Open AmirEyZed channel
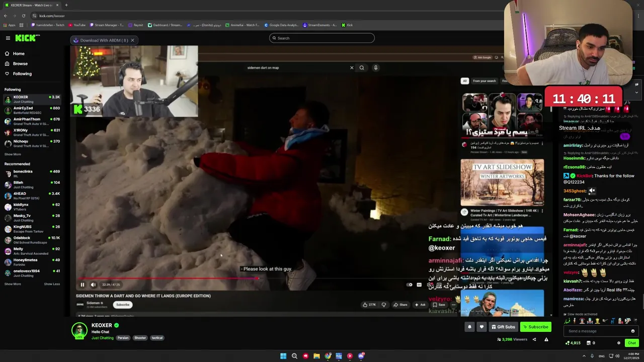This screenshot has height=362, width=644. 32,110
